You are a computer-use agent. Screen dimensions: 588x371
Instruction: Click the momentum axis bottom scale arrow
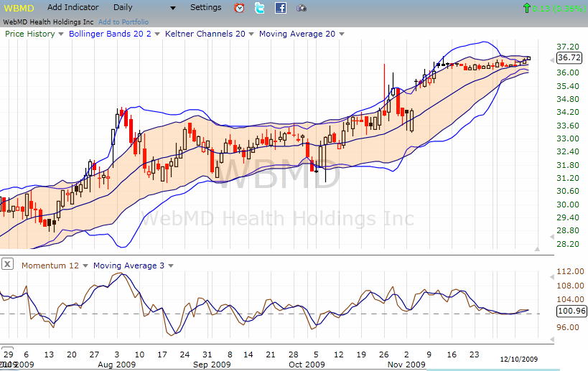click(x=552, y=339)
